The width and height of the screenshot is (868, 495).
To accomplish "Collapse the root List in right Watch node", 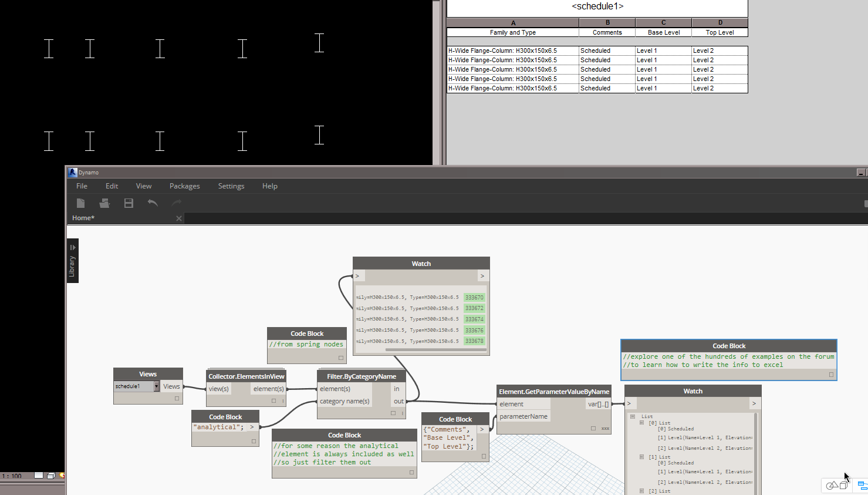I will click(633, 416).
